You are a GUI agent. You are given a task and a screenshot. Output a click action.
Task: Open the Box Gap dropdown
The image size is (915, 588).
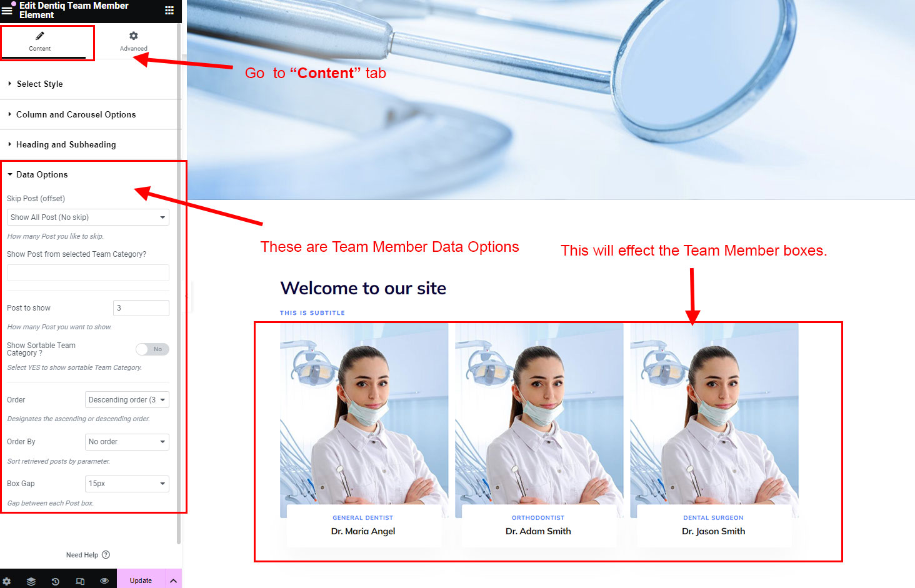point(127,484)
